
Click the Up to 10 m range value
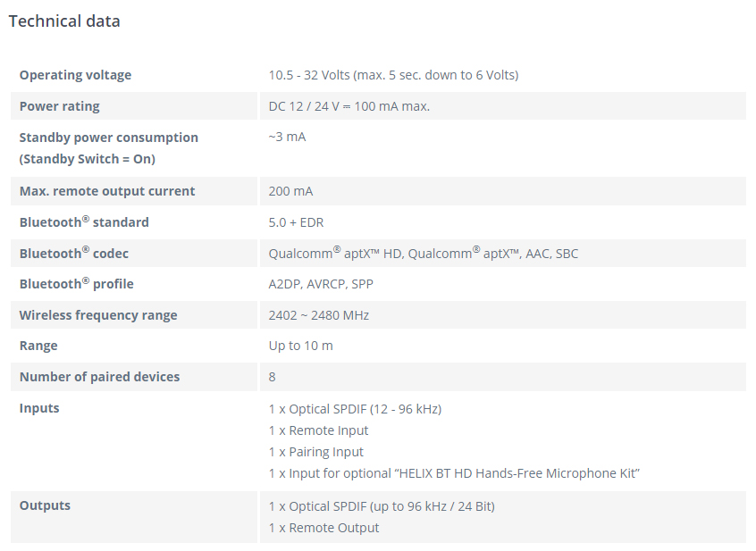pyautogui.click(x=300, y=346)
